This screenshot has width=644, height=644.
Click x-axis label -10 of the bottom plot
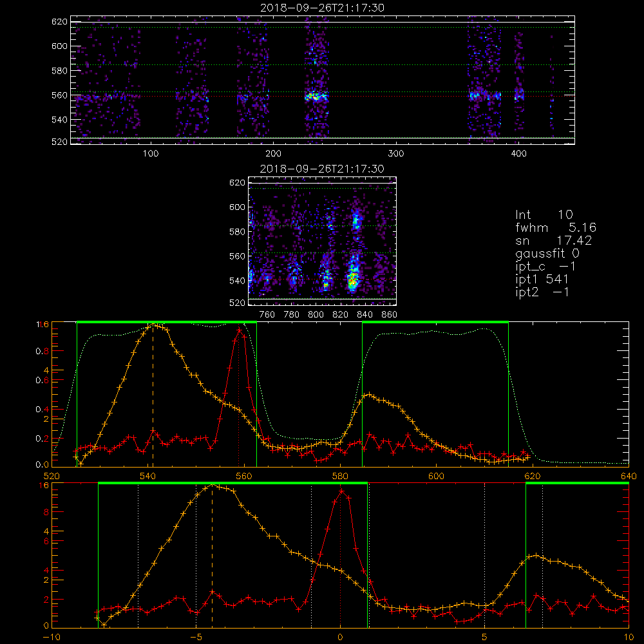coord(52,637)
